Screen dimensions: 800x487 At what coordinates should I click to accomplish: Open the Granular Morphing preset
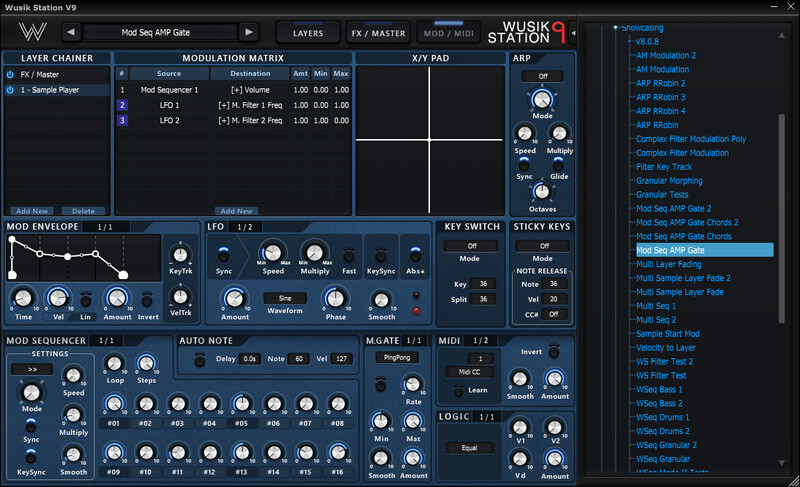tap(669, 181)
